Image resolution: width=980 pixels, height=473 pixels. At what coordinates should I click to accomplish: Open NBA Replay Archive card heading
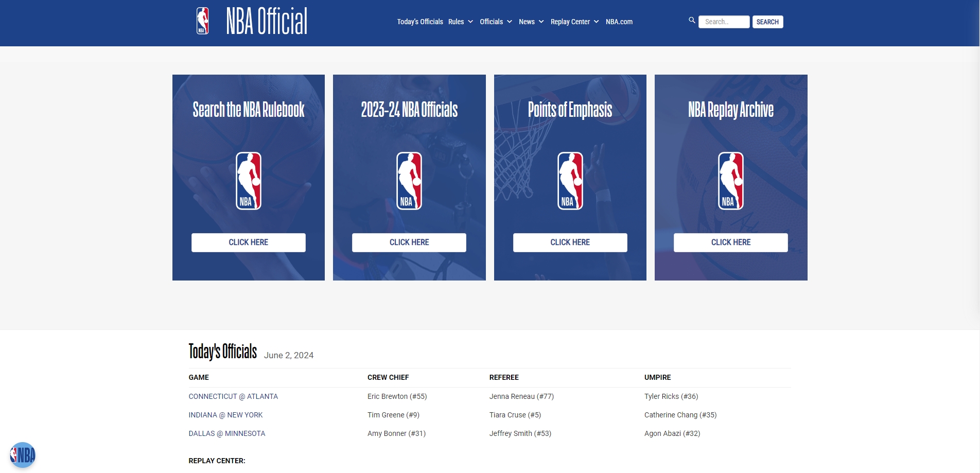point(731,110)
